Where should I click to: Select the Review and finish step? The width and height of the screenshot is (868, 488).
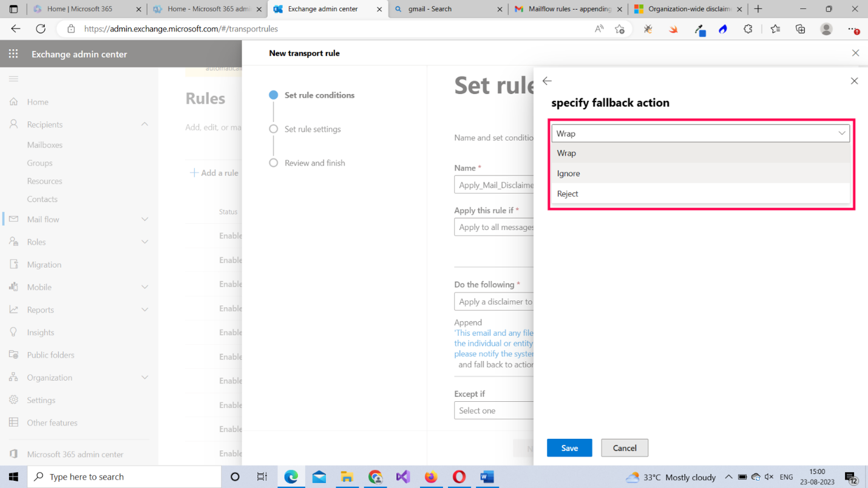(314, 163)
